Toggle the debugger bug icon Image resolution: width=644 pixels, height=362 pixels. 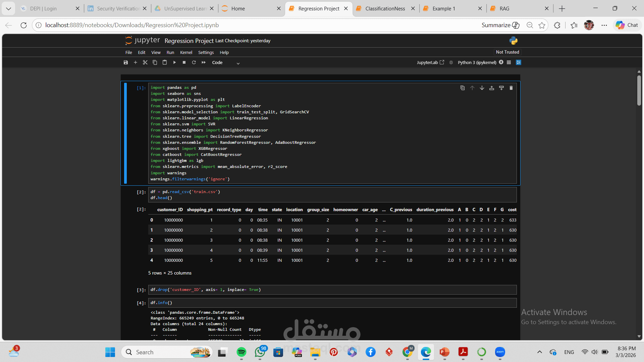coord(451,62)
